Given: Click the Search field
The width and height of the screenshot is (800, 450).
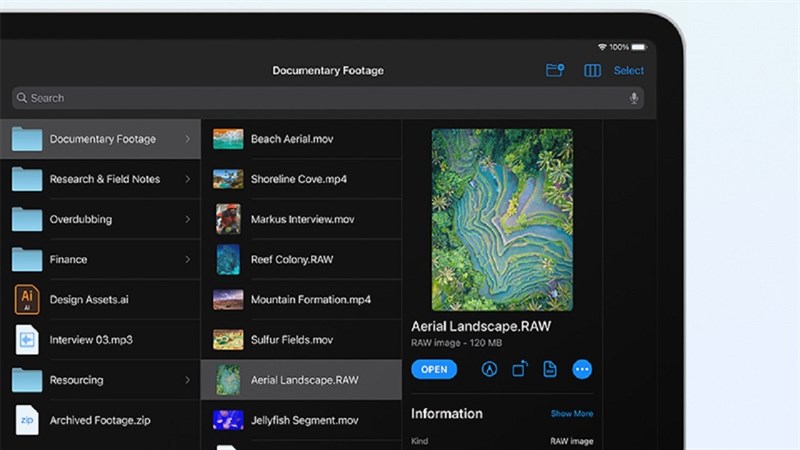Looking at the screenshot, I should point(328,98).
